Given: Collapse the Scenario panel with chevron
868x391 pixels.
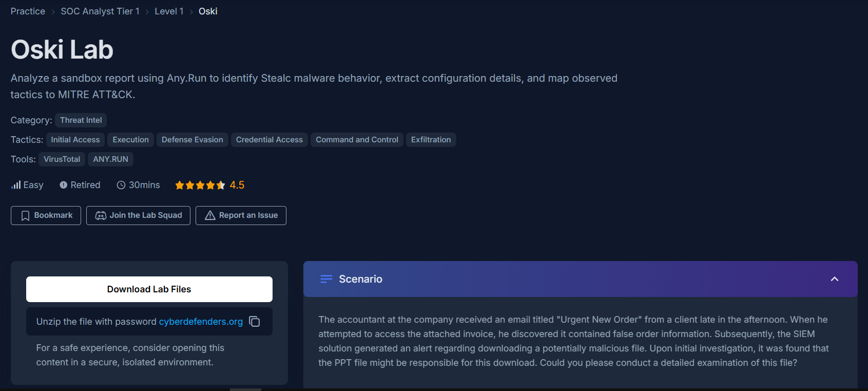Looking at the screenshot, I should click(x=835, y=279).
